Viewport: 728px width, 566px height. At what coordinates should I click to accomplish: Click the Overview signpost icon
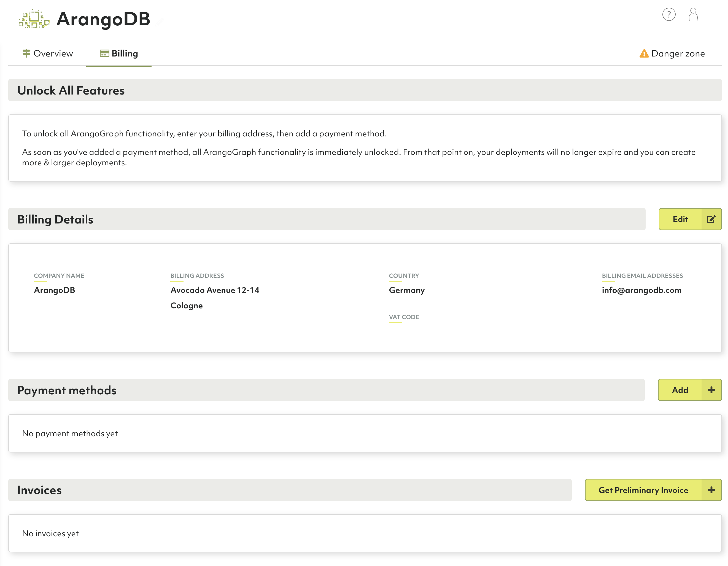point(26,53)
